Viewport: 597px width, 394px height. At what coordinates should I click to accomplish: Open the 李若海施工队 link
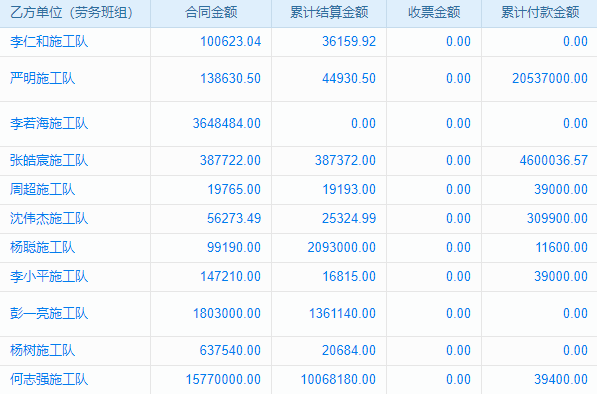(x=49, y=123)
